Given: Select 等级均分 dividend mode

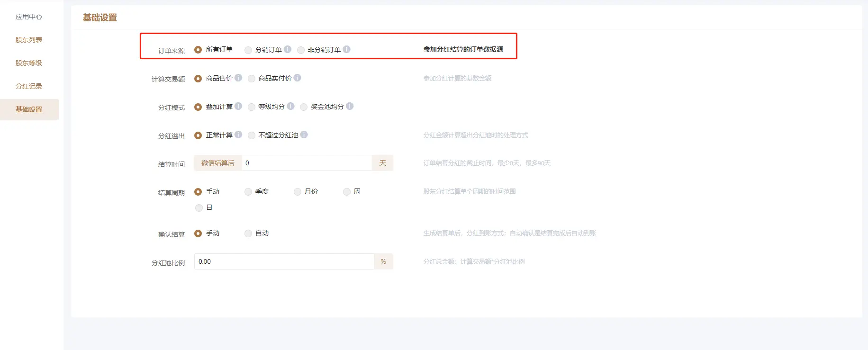Looking at the screenshot, I should pyautogui.click(x=252, y=107).
